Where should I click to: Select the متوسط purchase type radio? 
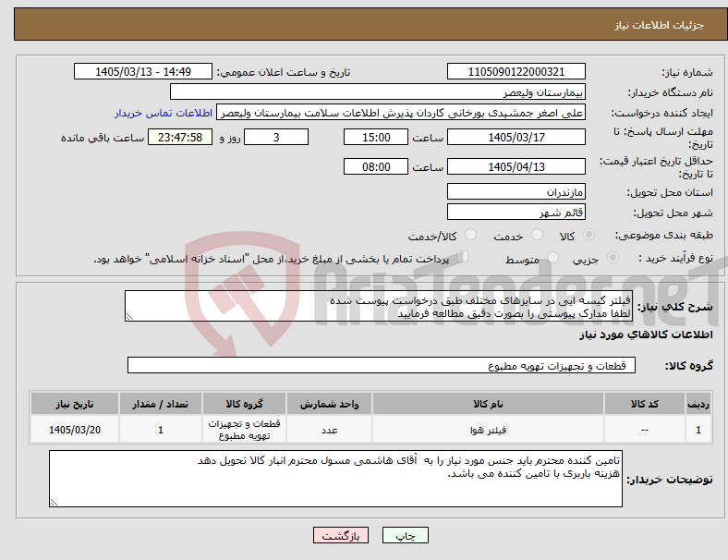point(553,258)
